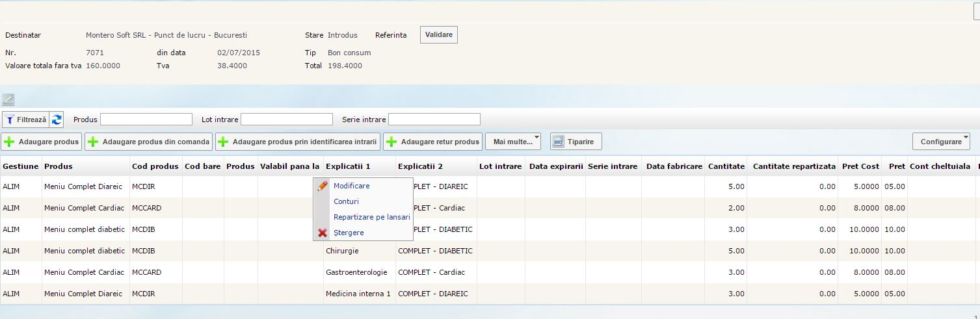
Task: Click the Tiparire printer button
Action: click(576, 142)
